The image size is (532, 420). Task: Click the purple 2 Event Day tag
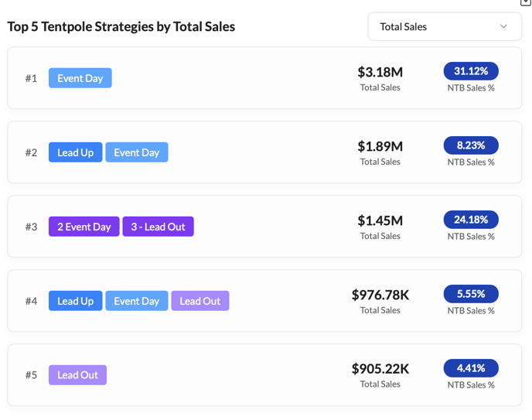tap(84, 227)
